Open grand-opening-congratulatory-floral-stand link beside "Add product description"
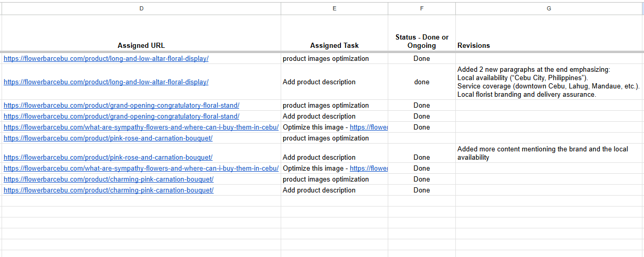Viewport: 644px width, 257px height. [122, 117]
